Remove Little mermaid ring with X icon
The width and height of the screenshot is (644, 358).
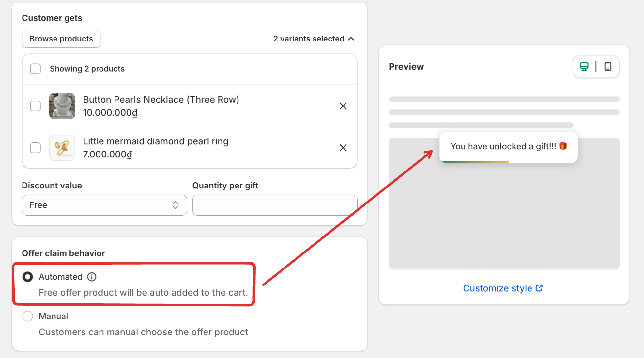tap(343, 148)
